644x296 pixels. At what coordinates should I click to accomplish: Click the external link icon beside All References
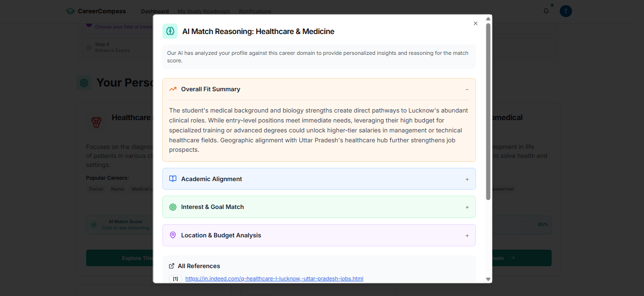click(172, 266)
